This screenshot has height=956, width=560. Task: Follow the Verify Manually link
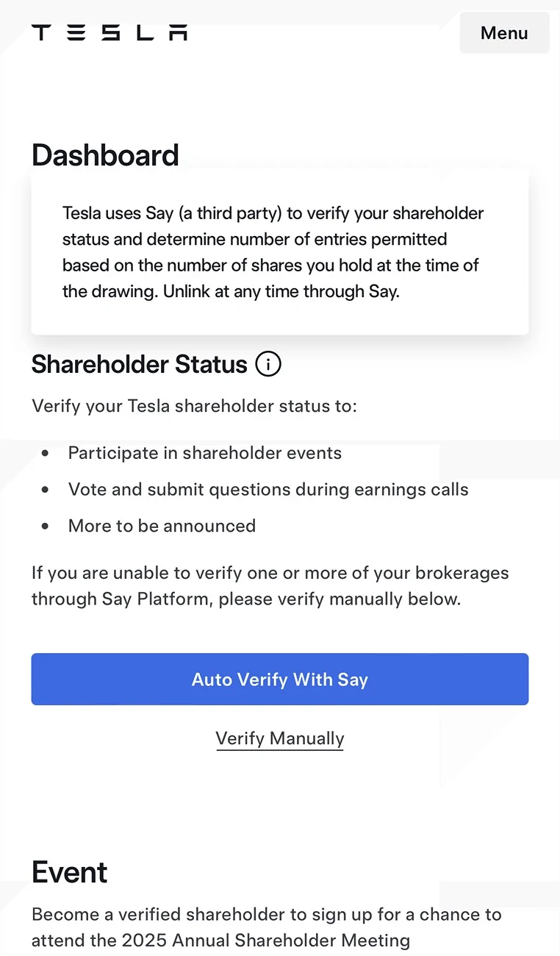(280, 738)
